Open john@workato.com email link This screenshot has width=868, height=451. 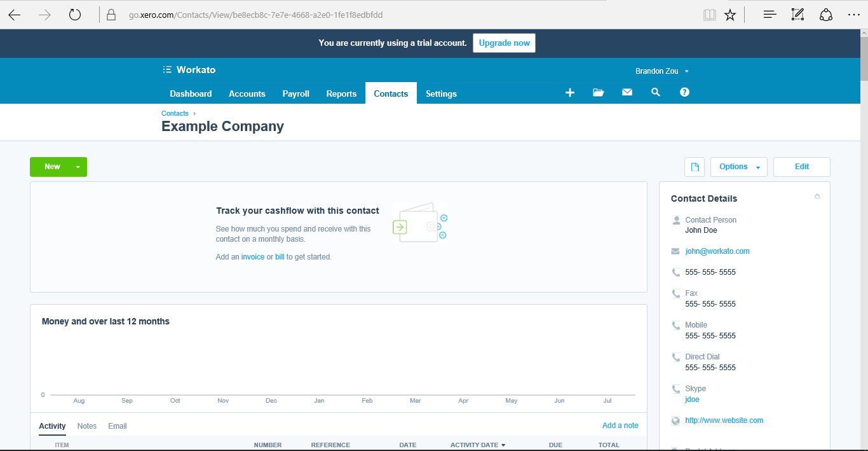click(x=717, y=251)
